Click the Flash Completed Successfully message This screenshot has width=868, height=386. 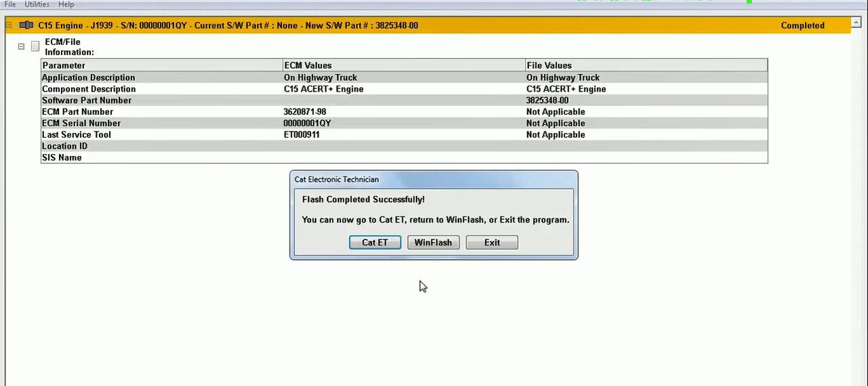pyautogui.click(x=363, y=199)
